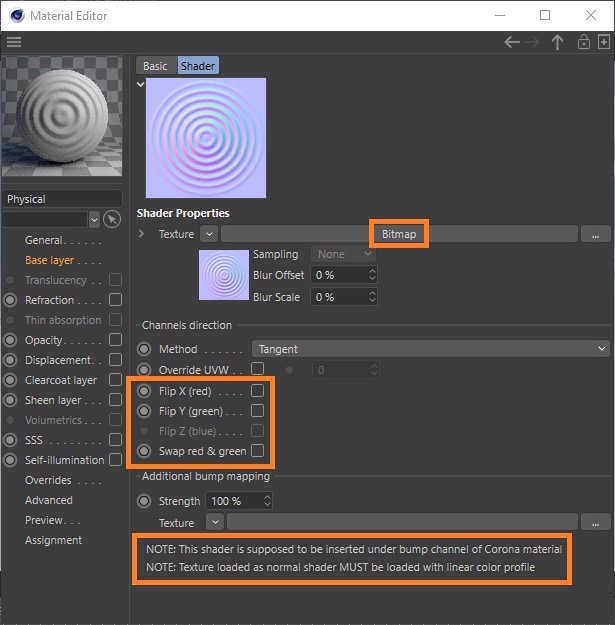Click the browse button for shader Texture

[595, 234]
